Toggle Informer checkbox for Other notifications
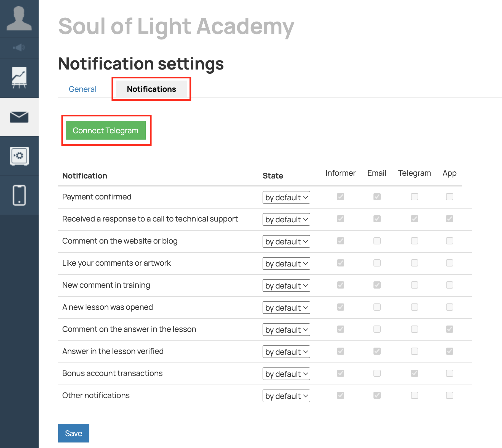 click(x=340, y=395)
